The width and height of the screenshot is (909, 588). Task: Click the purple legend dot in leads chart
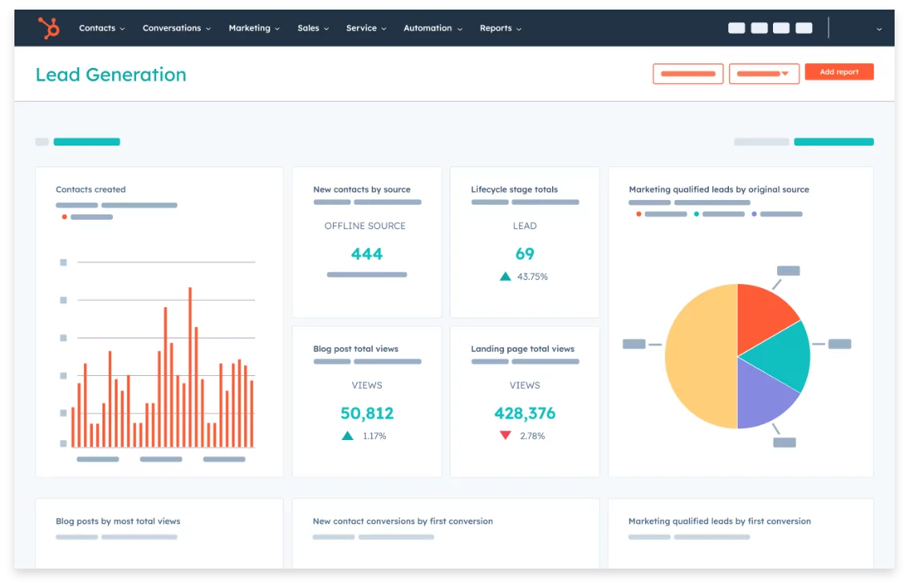(754, 214)
